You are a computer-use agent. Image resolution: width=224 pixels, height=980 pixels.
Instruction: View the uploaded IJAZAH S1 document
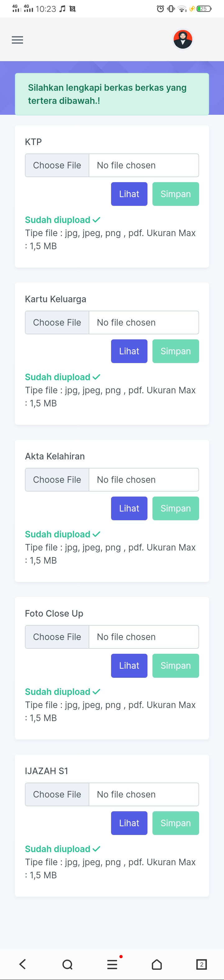click(129, 823)
